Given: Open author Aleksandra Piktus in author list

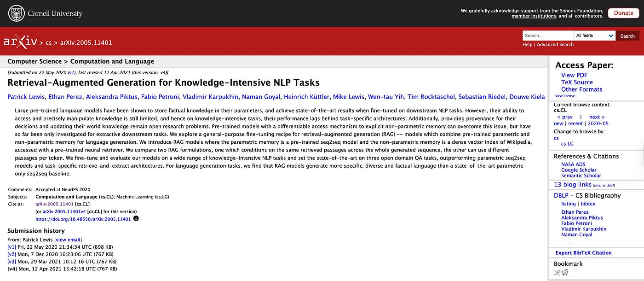Looking at the screenshot, I should click(112, 97).
